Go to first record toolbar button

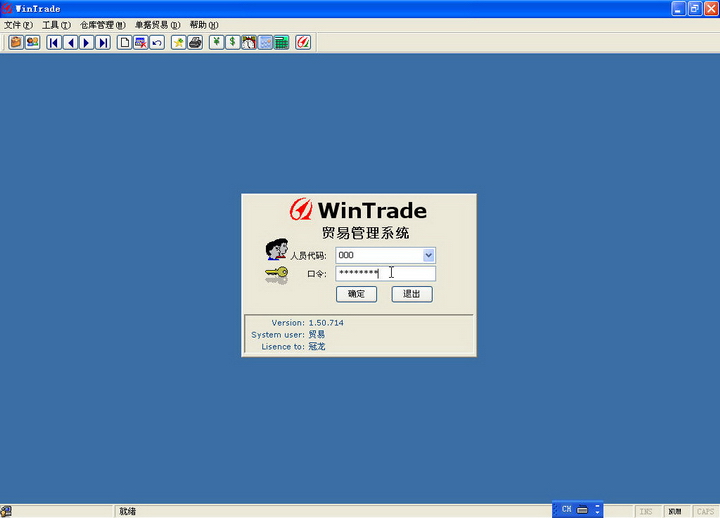(x=54, y=43)
